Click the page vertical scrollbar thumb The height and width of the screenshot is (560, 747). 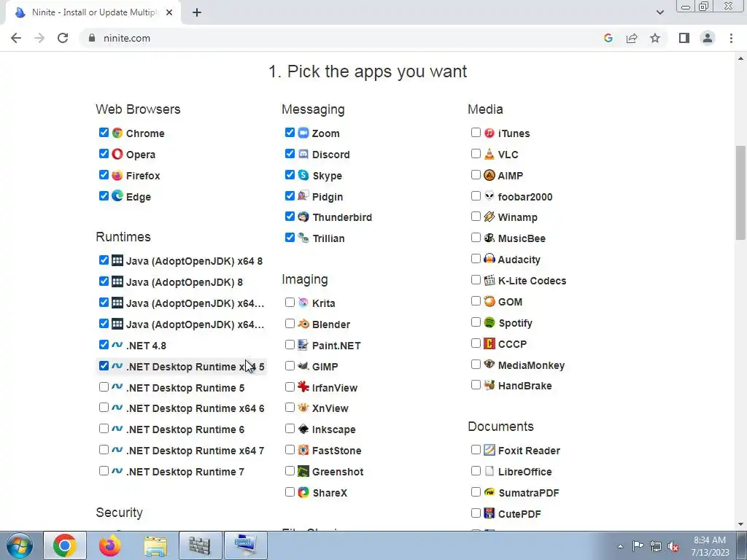[740, 192]
